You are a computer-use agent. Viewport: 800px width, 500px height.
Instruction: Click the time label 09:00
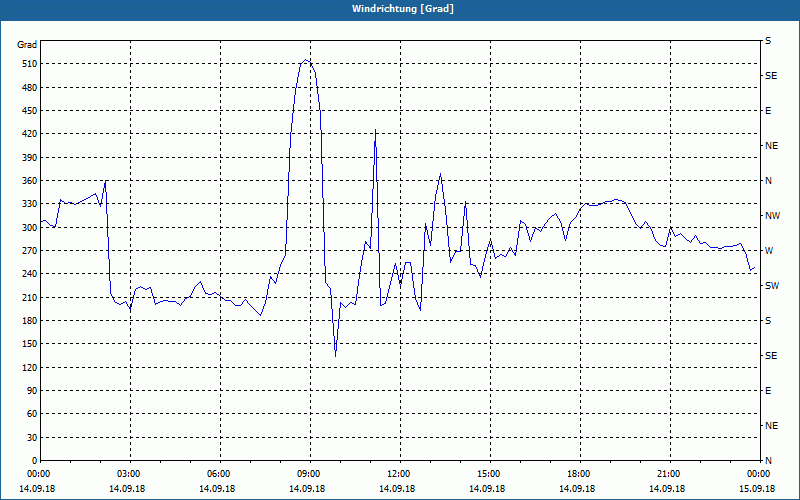tap(308, 474)
